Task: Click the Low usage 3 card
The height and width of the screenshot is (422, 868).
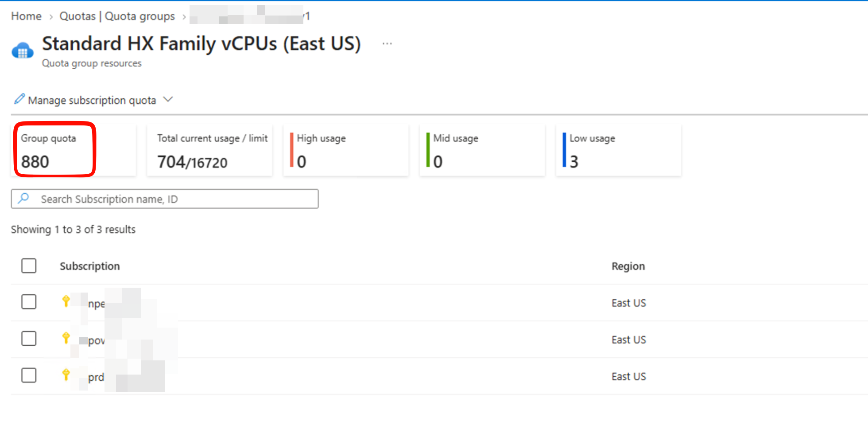Action: click(619, 150)
